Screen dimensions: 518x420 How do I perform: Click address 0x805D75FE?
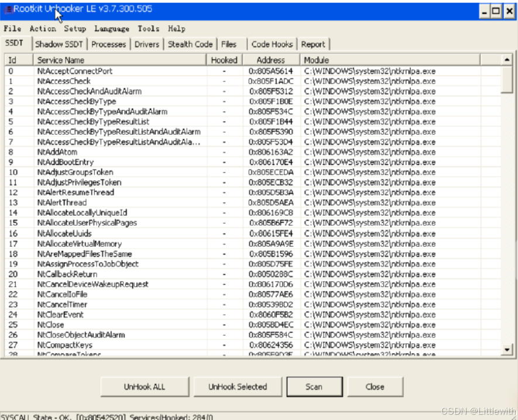point(271,264)
